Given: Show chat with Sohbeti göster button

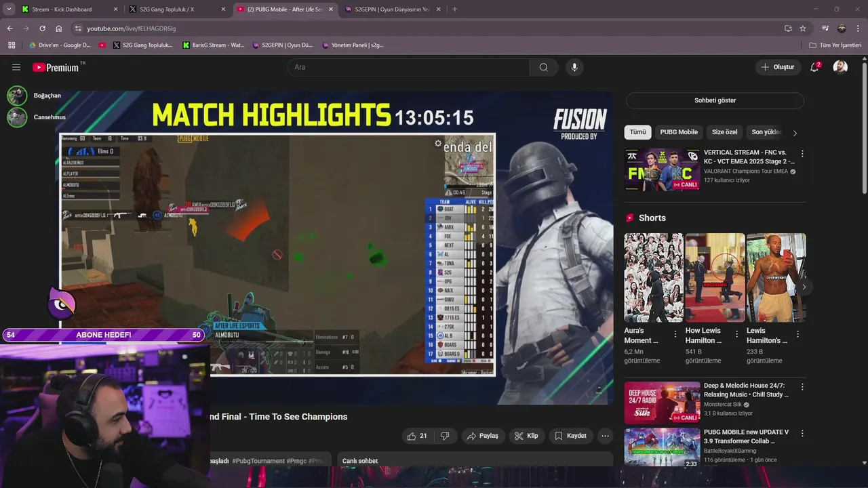Looking at the screenshot, I should coord(715,100).
